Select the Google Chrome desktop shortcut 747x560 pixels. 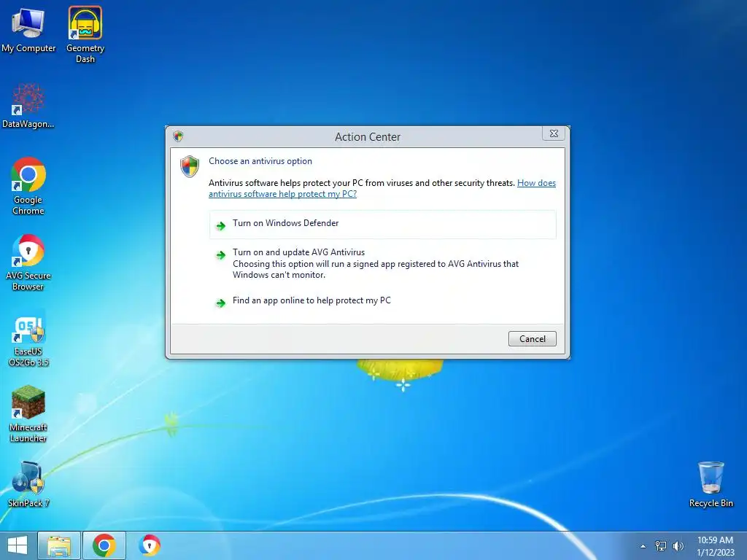click(x=28, y=186)
